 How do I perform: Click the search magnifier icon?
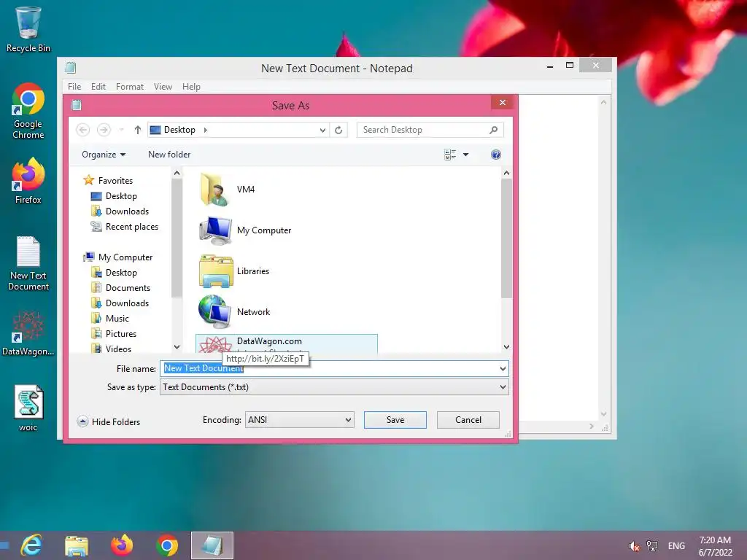coord(494,130)
